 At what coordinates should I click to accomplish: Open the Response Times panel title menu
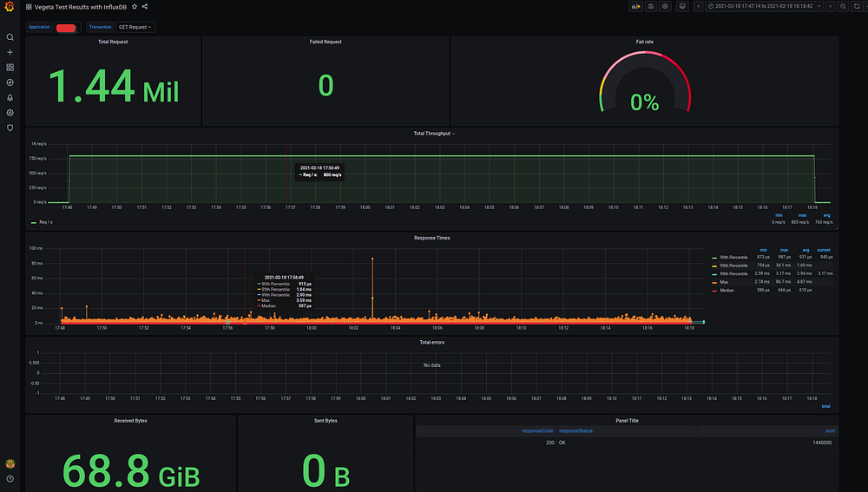pyautogui.click(x=431, y=238)
